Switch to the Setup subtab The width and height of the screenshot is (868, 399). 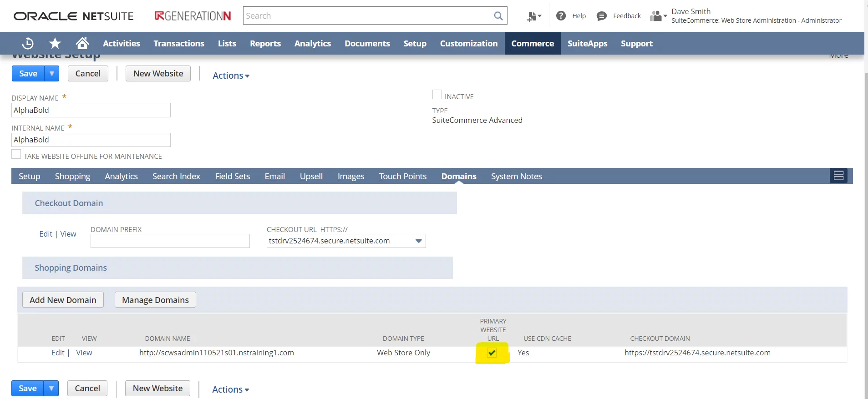click(30, 176)
